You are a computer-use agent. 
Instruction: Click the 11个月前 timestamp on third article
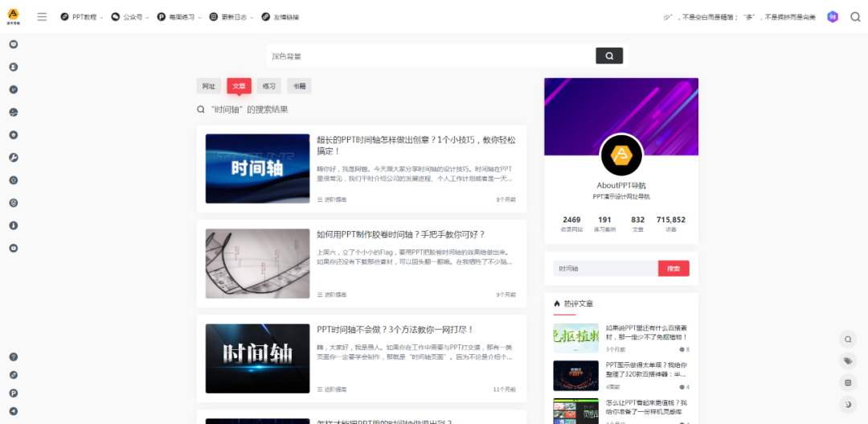pyautogui.click(x=504, y=389)
